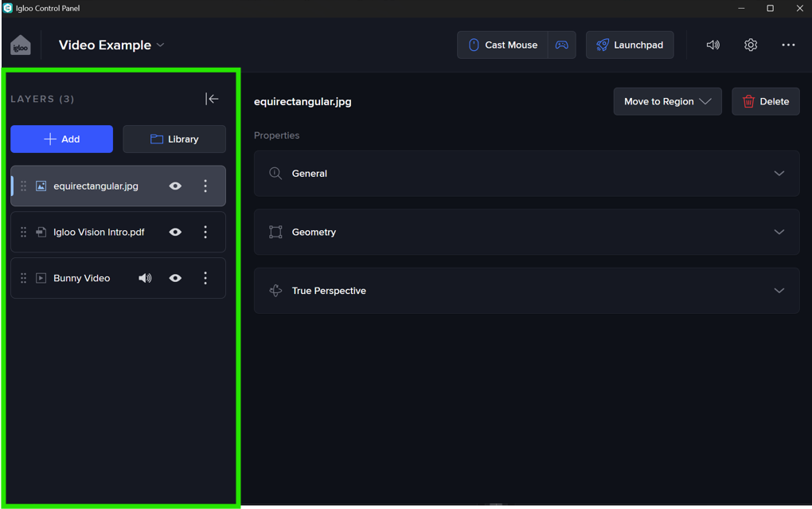
Task: Open the Move to Region dropdown
Action: pos(667,101)
